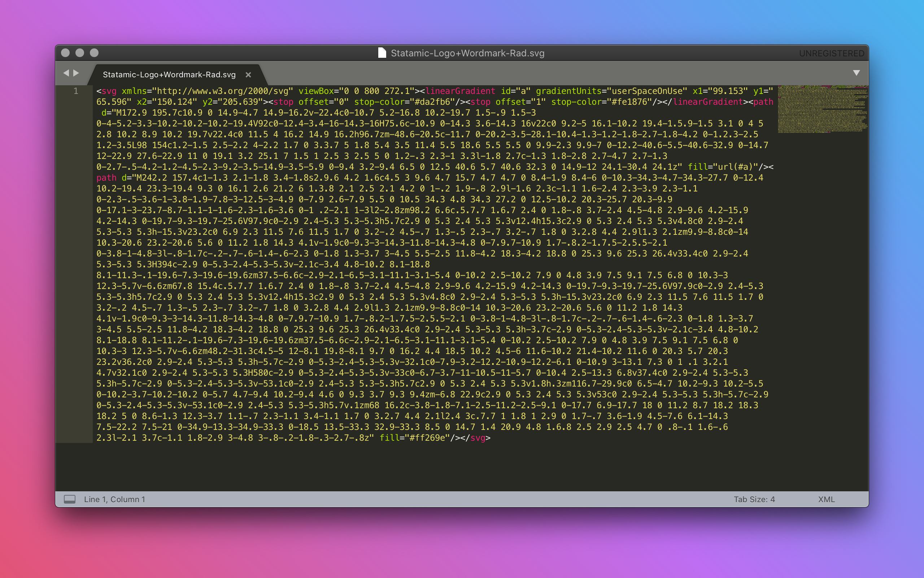
Task: Click the linearGradient opening tag
Action: [460, 91]
